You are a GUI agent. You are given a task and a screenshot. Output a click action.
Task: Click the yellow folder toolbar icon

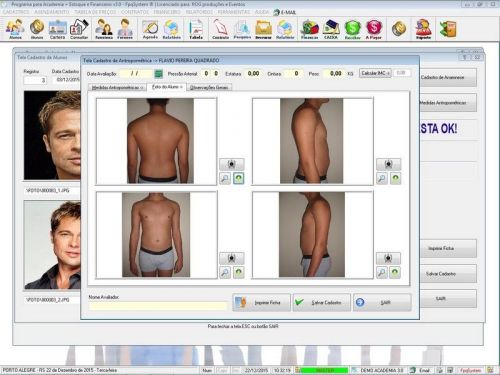tap(263, 29)
